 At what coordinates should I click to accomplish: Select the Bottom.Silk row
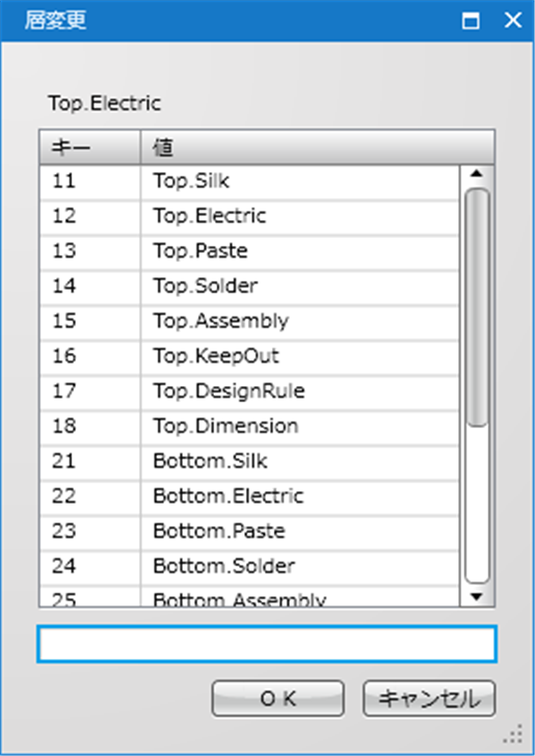(249, 462)
